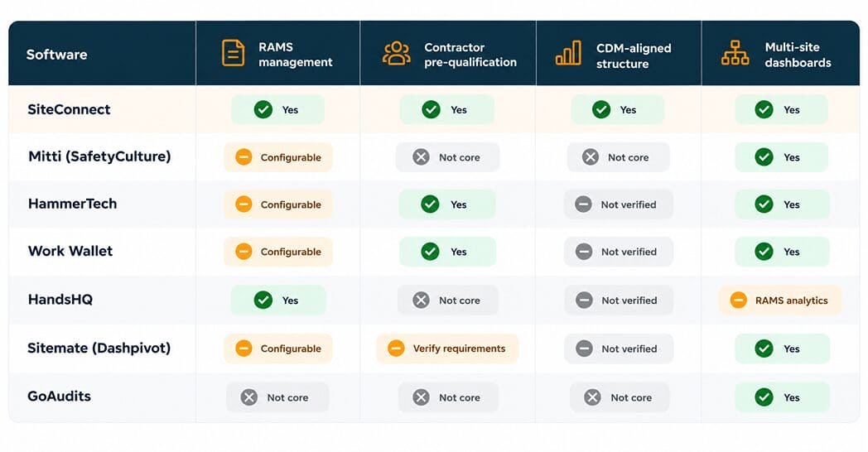The image size is (868, 452).
Task: Click SiteConnect Multi-site dashboards checkmark icon
Action: pyautogui.click(x=764, y=109)
